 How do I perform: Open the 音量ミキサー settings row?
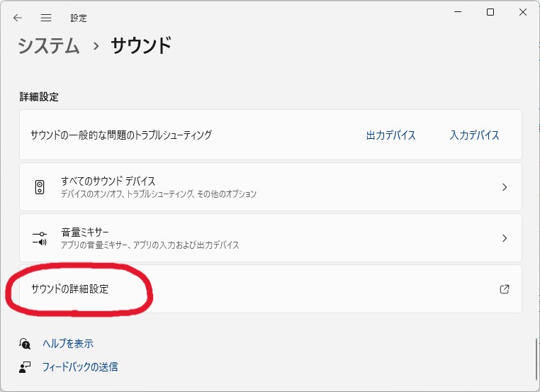271,238
